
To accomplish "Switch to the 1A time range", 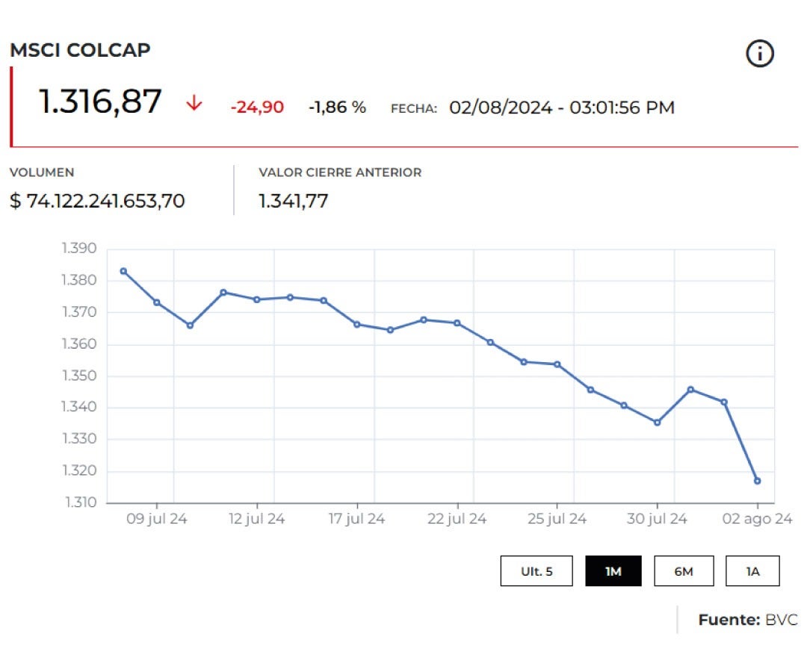I will click(752, 570).
